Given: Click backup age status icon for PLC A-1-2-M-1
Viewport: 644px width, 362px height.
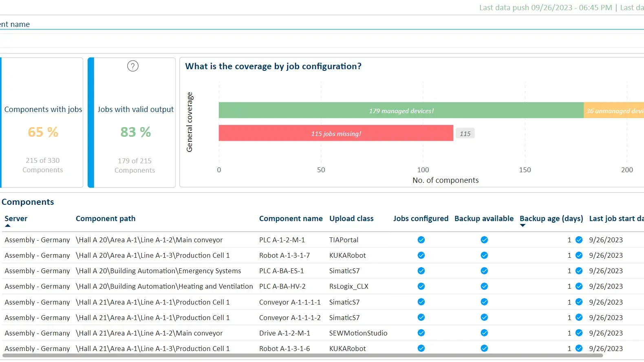Looking at the screenshot, I should tap(579, 240).
